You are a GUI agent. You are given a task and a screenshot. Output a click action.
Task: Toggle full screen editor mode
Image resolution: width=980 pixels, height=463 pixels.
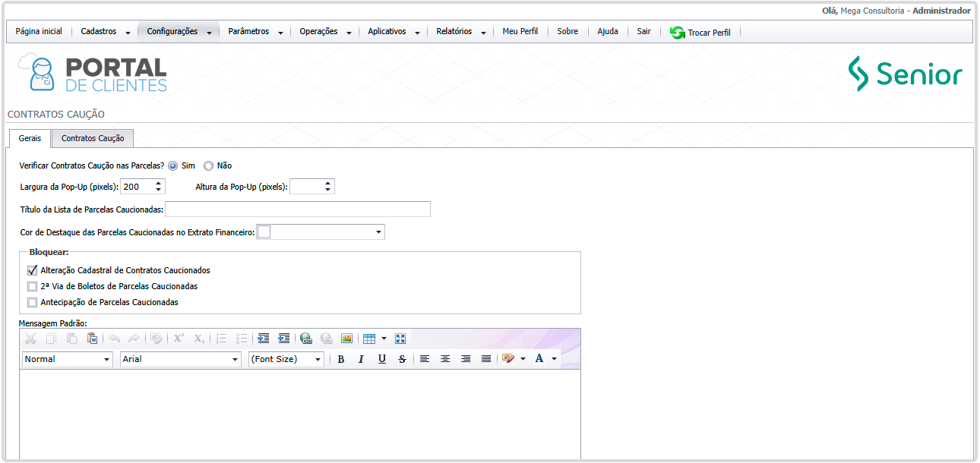pyautogui.click(x=401, y=339)
